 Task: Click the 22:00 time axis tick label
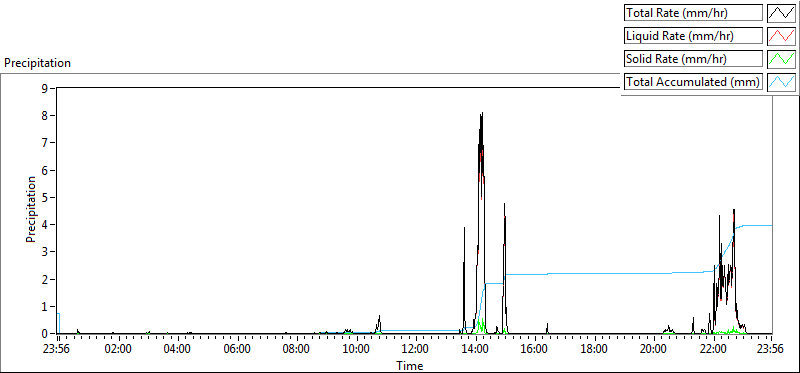(x=713, y=350)
